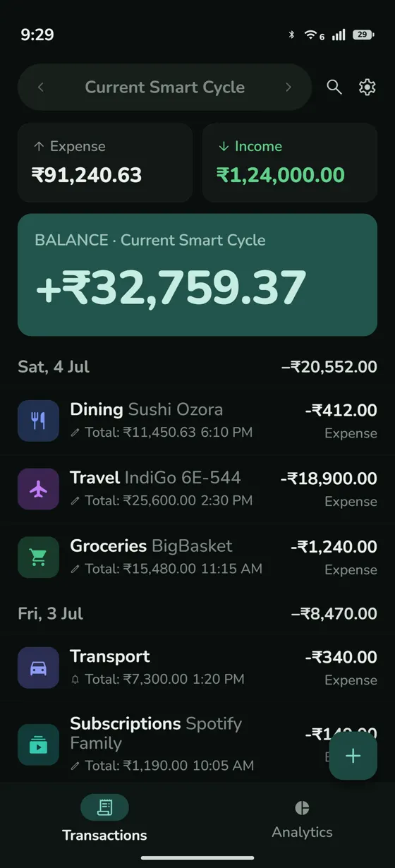
Task: Open the BigBasket groceries transaction
Action: point(197,557)
